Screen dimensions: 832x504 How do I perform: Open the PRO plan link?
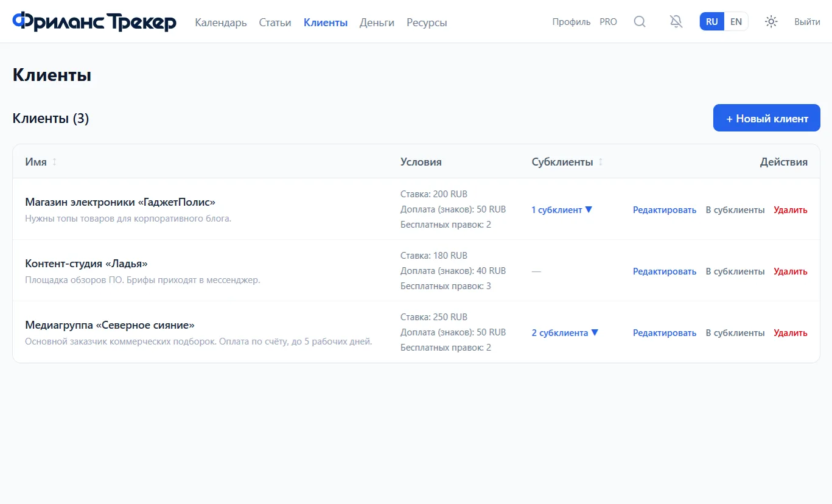coord(608,22)
